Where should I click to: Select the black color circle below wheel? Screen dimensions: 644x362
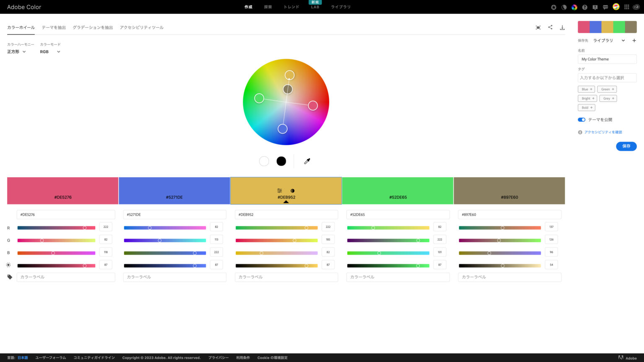281,161
